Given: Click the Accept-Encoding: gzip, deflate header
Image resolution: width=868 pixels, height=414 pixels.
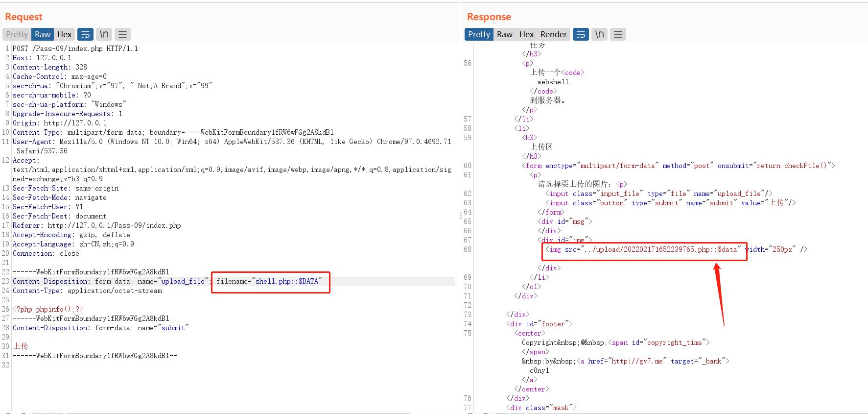Looking at the screenshot, I should (x=71, y=235).
